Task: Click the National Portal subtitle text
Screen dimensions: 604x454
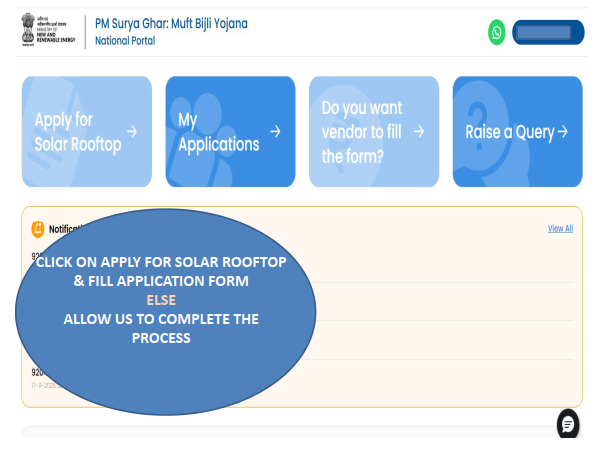Action: pos(125,41)
